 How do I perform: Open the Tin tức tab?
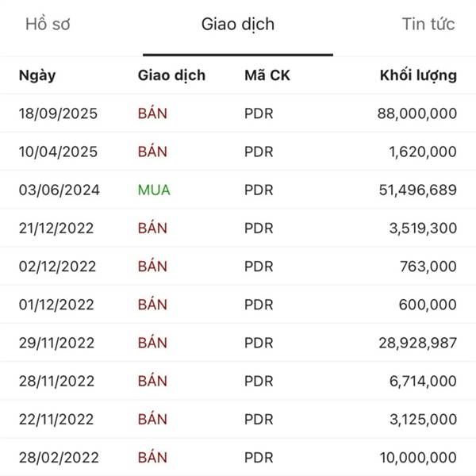point(428,25)
